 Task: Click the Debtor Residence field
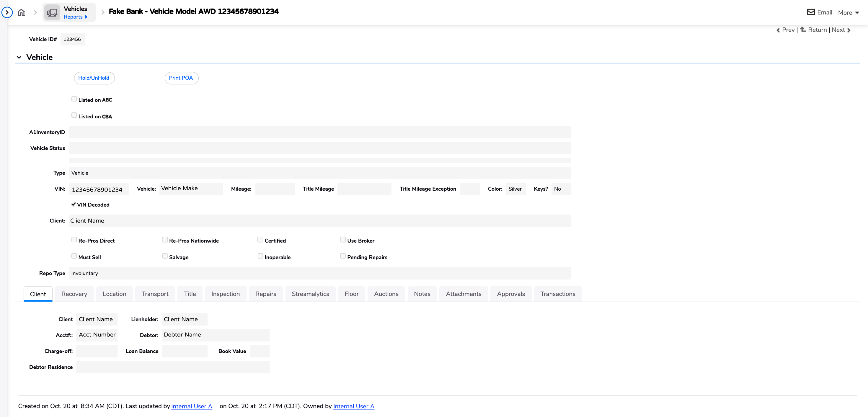click(x=172, y=367)
